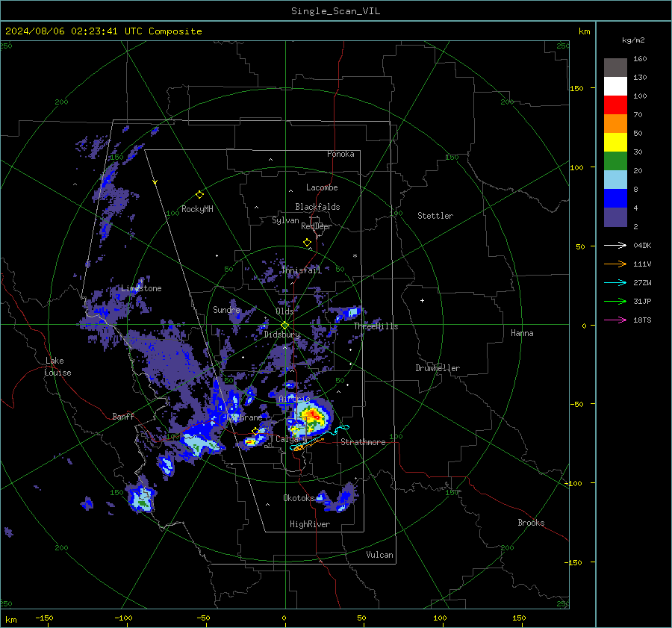This screenshot has width=672, height=628.
Task: Click the echo cell west of ThreeHills
Action: [348, 314]
